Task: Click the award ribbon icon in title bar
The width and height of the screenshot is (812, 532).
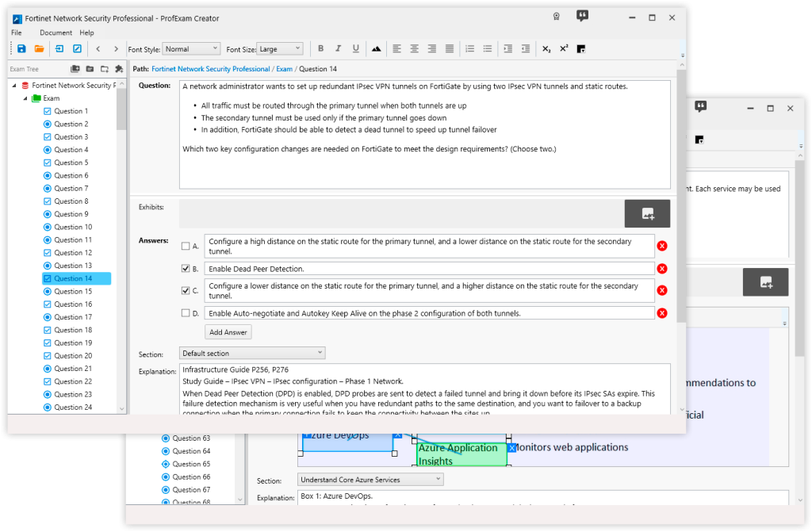Action: (x=557, y=17)
